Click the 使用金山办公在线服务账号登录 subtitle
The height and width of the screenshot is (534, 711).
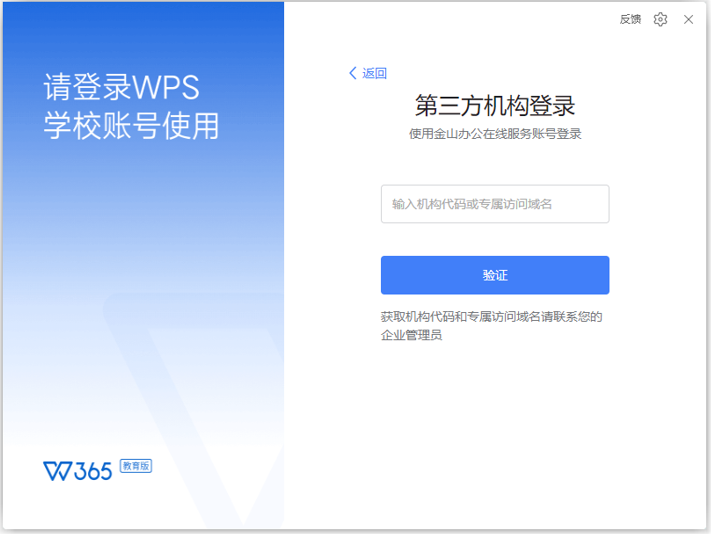(x=494, y=134)
